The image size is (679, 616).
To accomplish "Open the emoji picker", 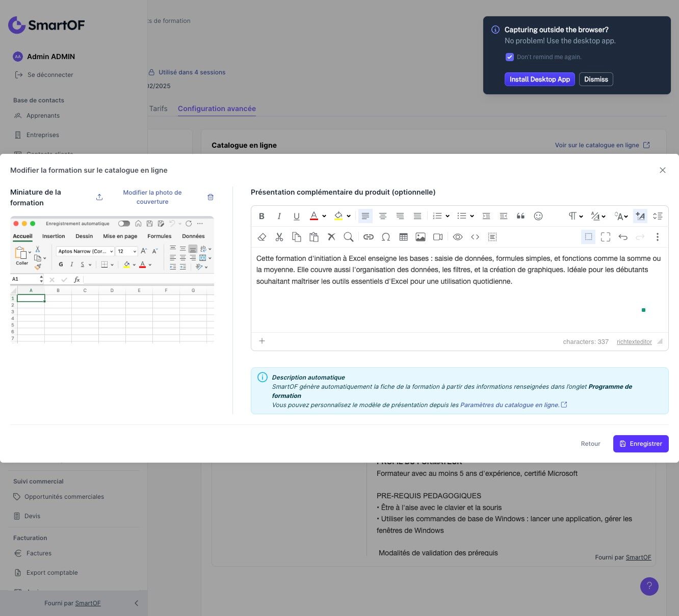I will [538, 216].
